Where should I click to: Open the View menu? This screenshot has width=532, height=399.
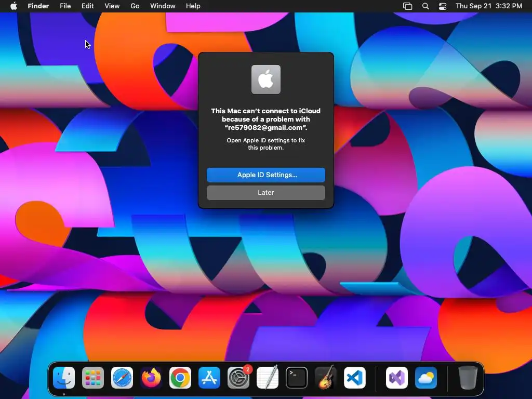pos(112,6)
